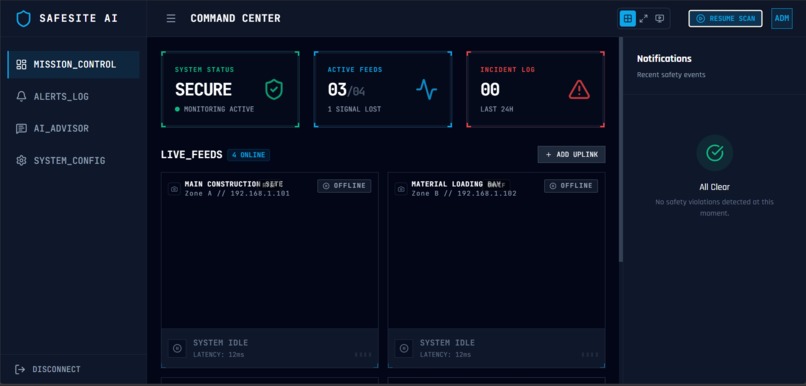Screen dimensions: 806x386
Task: Click the Notifications panel heading
Action: click(x=664, y=59)
